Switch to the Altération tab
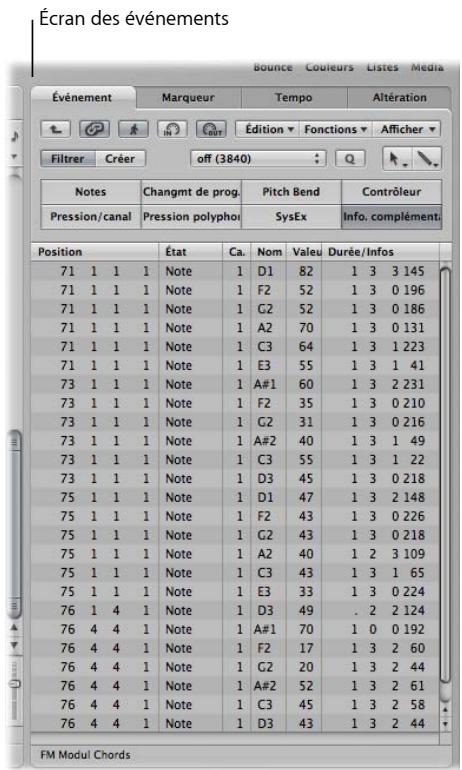 point(399,98)
